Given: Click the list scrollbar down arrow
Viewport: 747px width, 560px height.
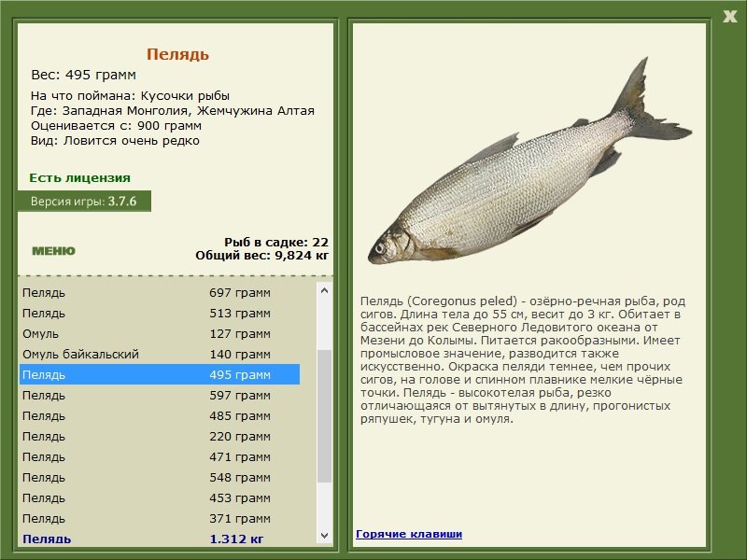Looking at the screenshot, I should tap(324, 535).
